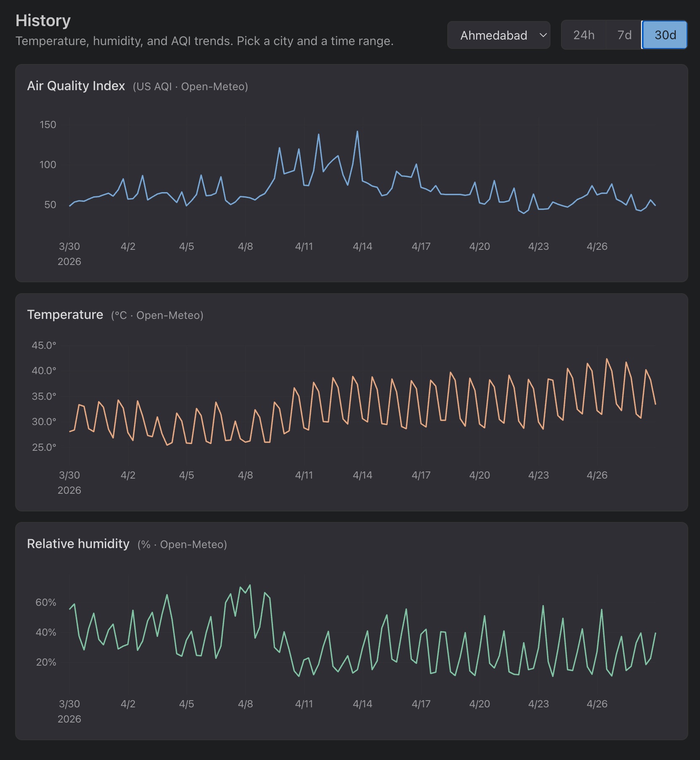Click the (% · Open-Meteo) source label
700x760 pixels.
click(182, 545)
